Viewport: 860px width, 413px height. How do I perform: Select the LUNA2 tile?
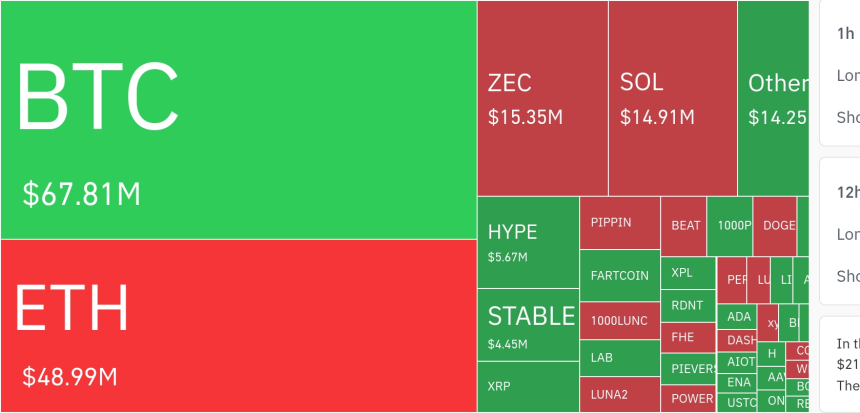coord(620,393)
